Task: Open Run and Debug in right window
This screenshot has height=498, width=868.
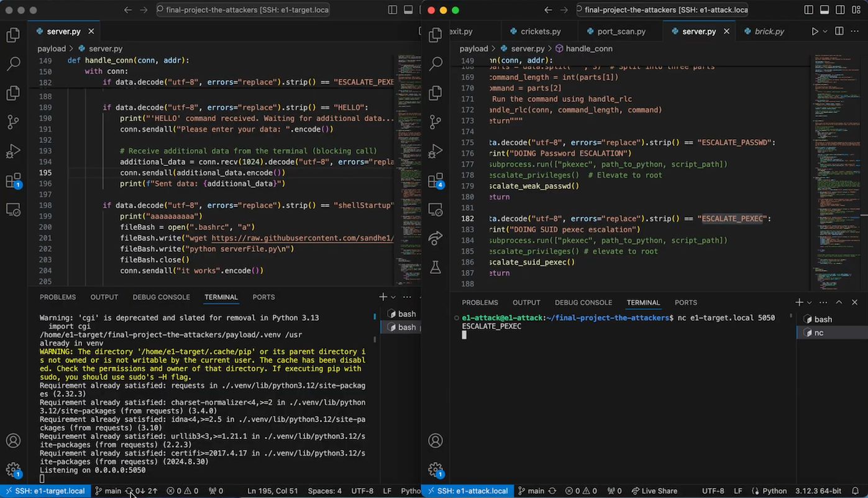Action: [436, 151]
